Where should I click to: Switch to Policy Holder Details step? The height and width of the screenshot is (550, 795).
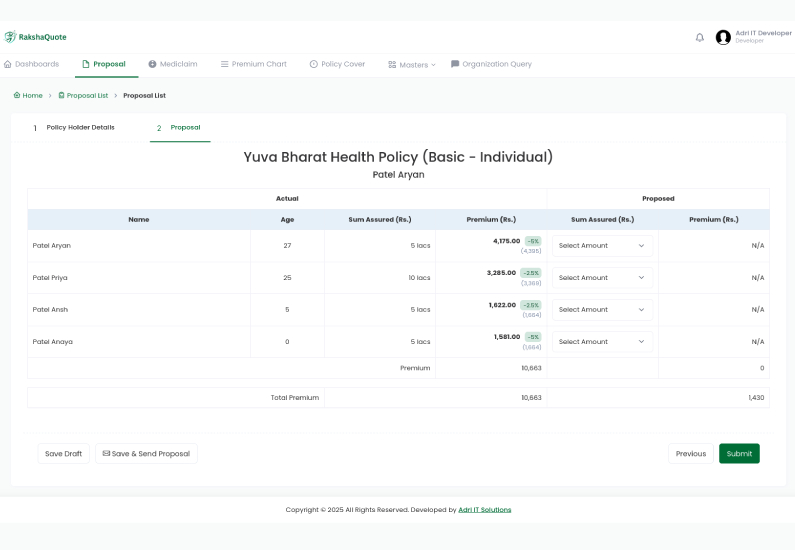click(x=75, y=128)
